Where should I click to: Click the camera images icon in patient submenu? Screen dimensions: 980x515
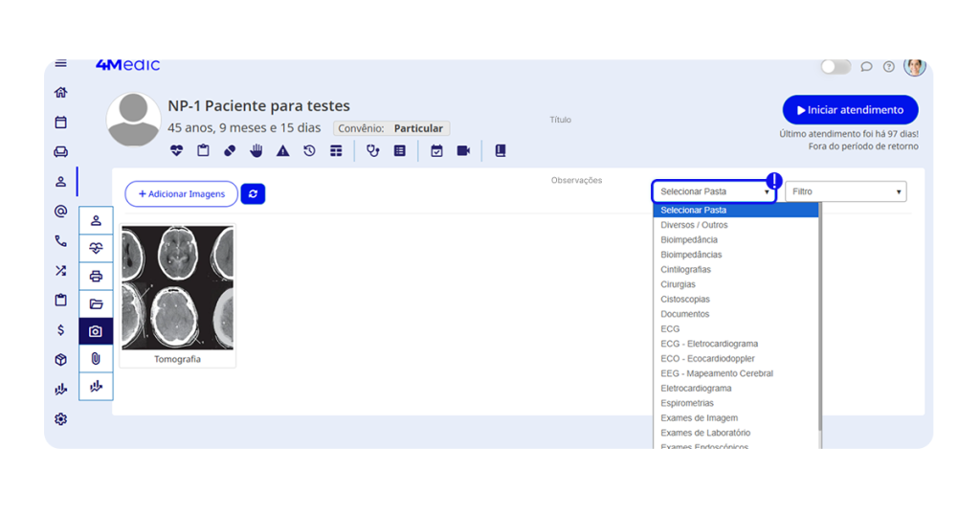(x=96, y=331)
